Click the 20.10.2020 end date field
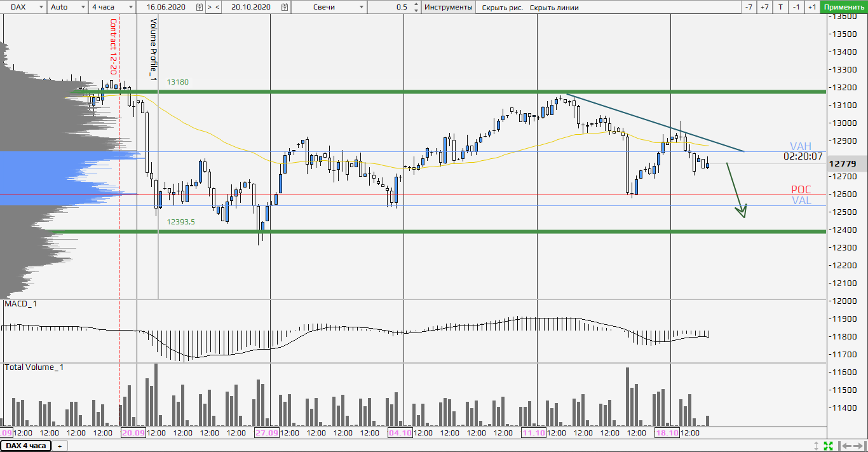 click(x=250, y=7)
